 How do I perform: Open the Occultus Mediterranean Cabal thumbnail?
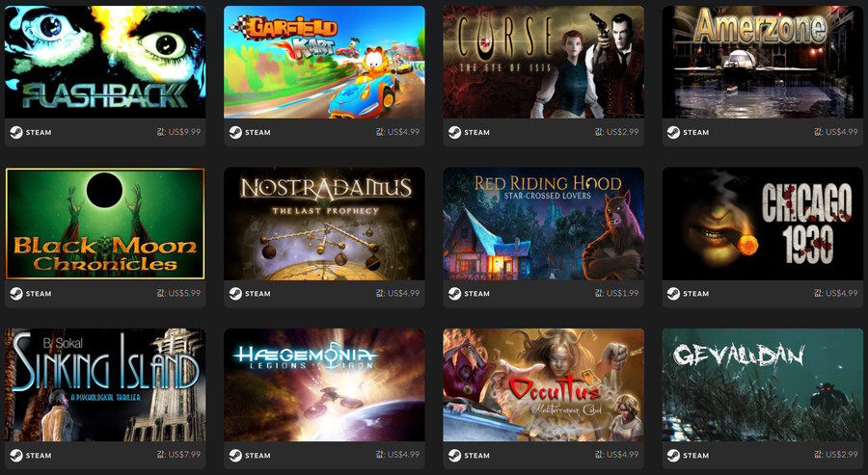tap(543, 384)
